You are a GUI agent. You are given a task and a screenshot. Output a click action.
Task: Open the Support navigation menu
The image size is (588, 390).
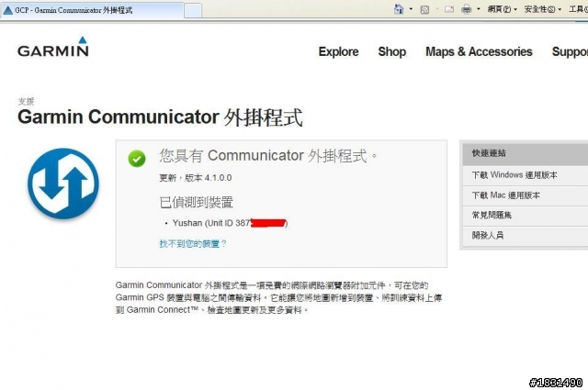[x=570, y=51]
